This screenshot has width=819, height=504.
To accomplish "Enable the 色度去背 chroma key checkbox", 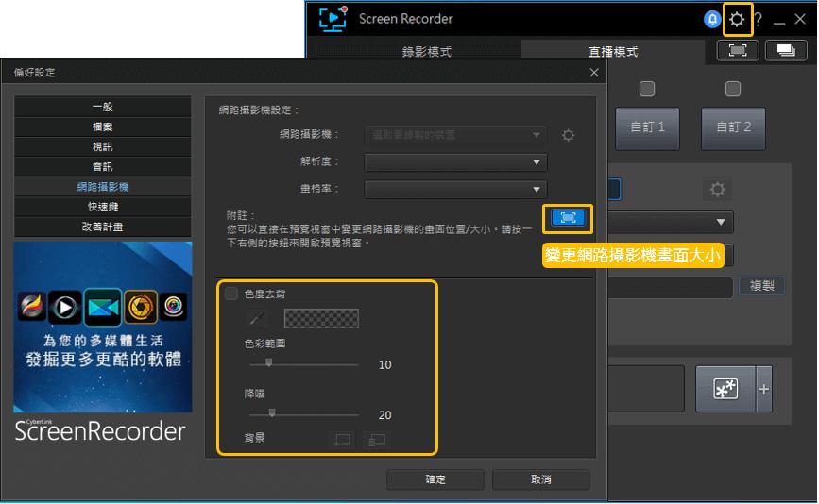I will tap(230, 294).
